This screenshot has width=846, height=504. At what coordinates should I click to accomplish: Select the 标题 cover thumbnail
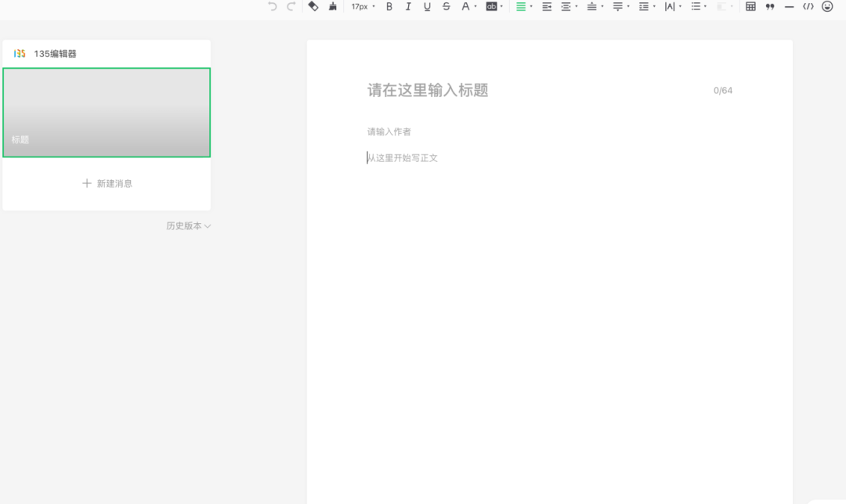coord(107,113)
